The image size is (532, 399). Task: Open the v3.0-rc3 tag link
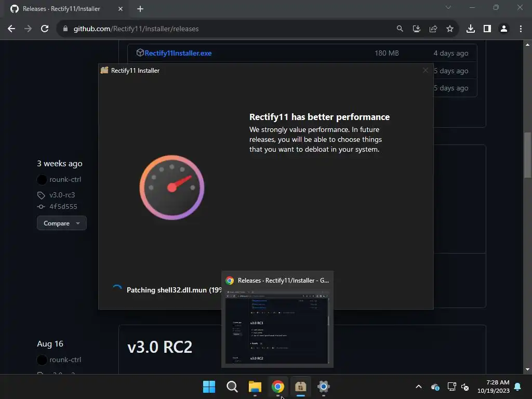62,195
